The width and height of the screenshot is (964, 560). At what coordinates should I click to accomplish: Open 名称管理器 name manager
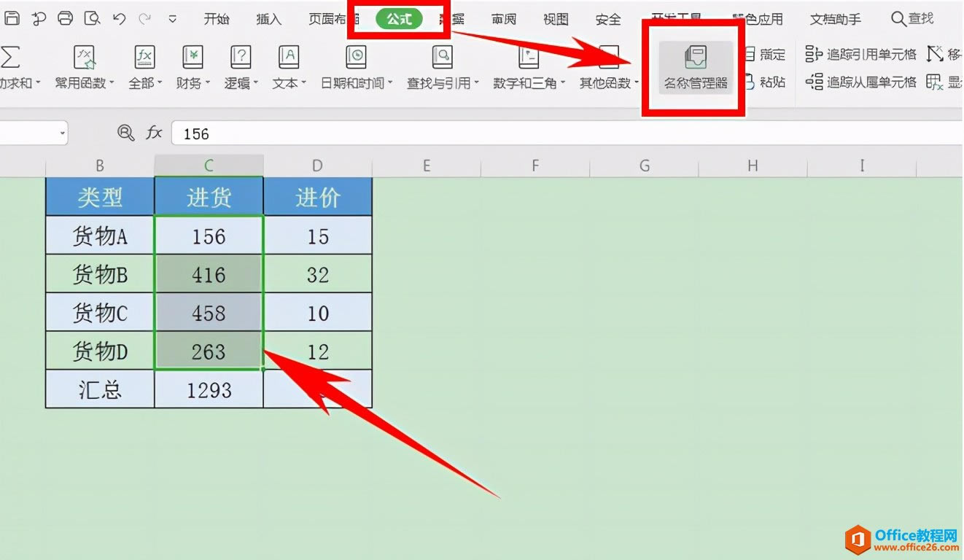coord(696,67)
